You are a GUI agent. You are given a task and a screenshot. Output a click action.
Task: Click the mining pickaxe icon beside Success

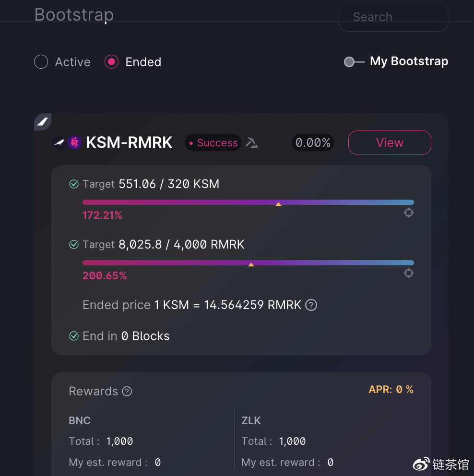point(251,143)
